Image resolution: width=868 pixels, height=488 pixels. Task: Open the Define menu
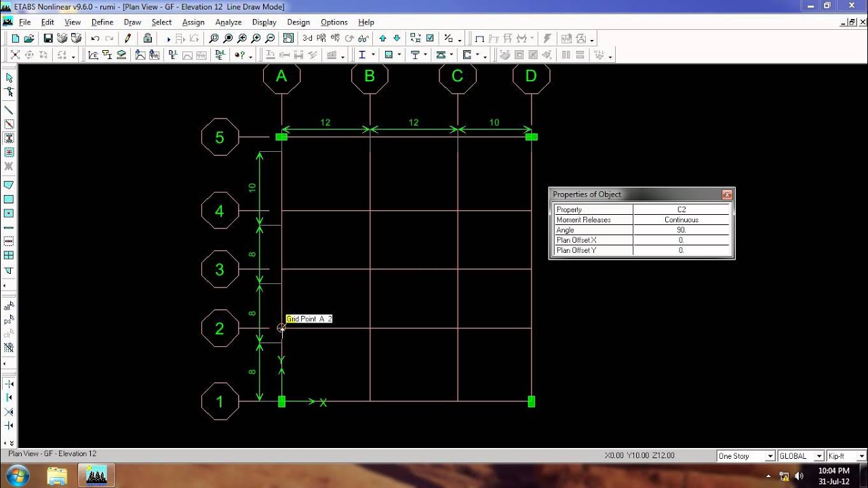[102, 22]
